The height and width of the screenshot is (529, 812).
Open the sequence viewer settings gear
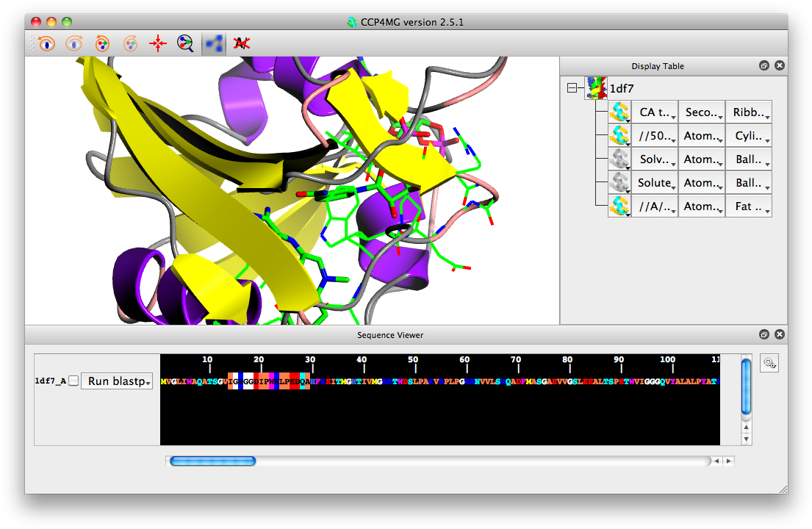coord(769,362)
